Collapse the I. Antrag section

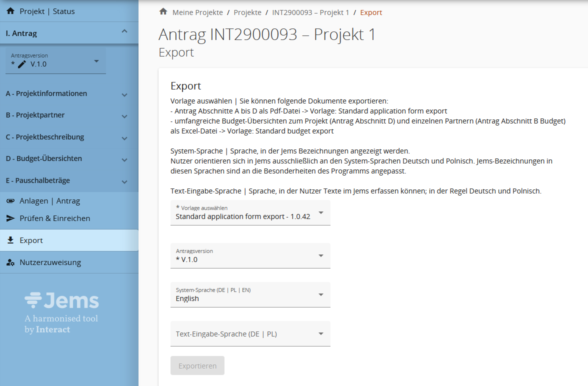point(124,32)
